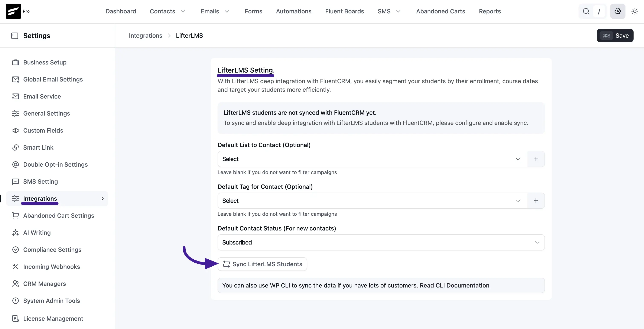This screenshot has height=329, width=644.
Task: Open the settings gear icon
Action: point(618,11)
